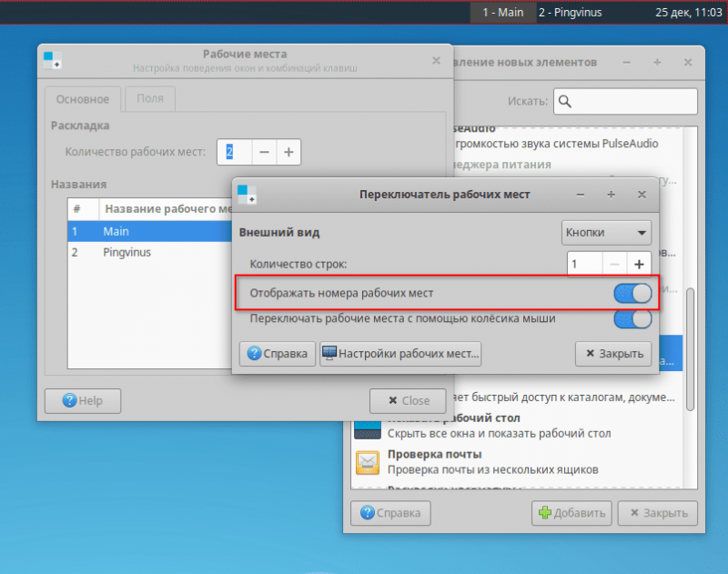Increase Количество рабочих мест with plus
The width and height of the screenshot is (728, 574).
click(x=288, y=152)
